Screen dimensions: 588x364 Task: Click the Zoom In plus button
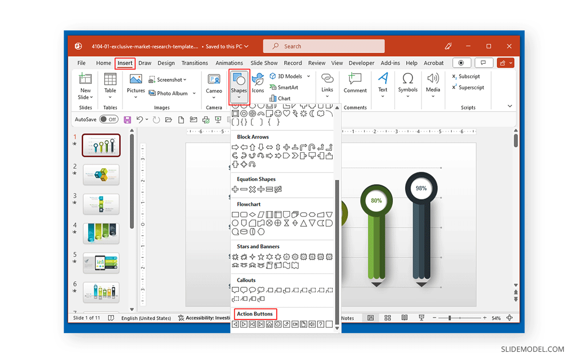coord(485,317)
